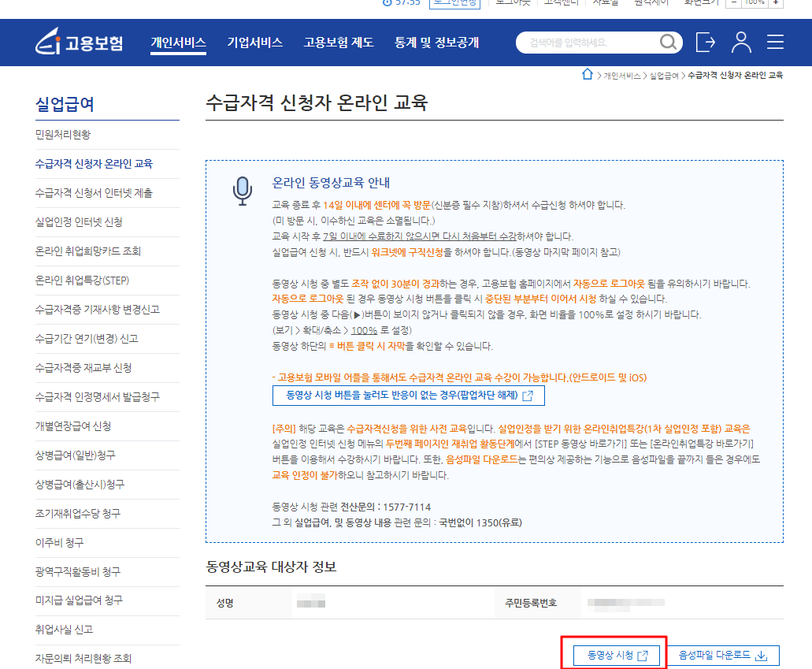Viewport: 812px width, 669px height.
Task: Select 수급자격 신청자 온라인 교육 in sidebar
Action: coord(94,164)
